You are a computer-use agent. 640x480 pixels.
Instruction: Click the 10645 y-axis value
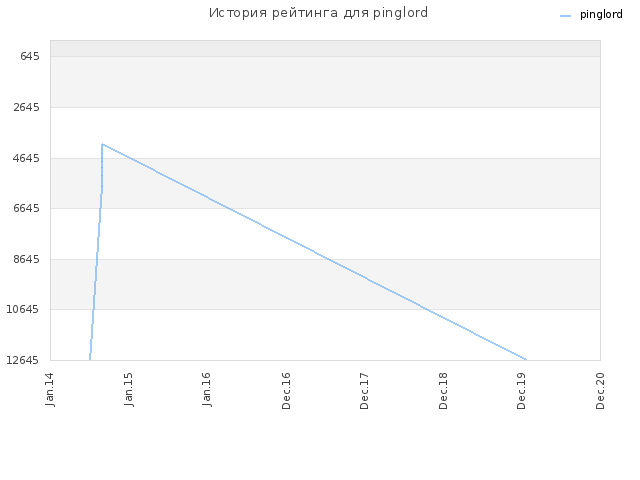coord(23,309)
